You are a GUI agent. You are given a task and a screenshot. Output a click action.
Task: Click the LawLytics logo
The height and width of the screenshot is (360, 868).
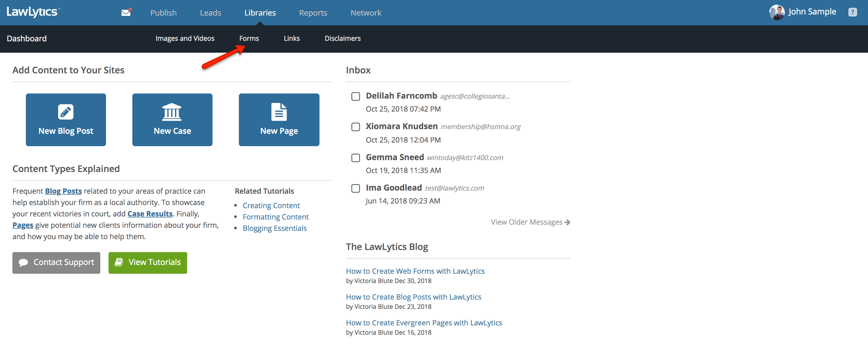(x=33, y=12)
